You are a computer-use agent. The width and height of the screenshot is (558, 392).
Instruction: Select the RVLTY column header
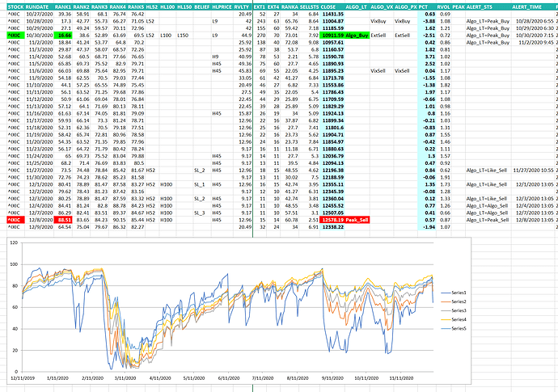242,6
